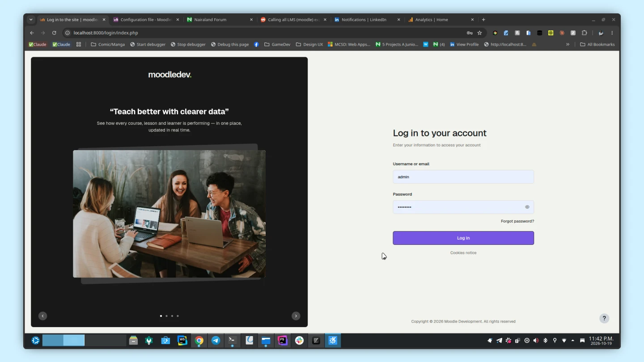Screen dimensions: 644x362
Task: Open WebStorm from the taskbar
Action: point(182,341)
